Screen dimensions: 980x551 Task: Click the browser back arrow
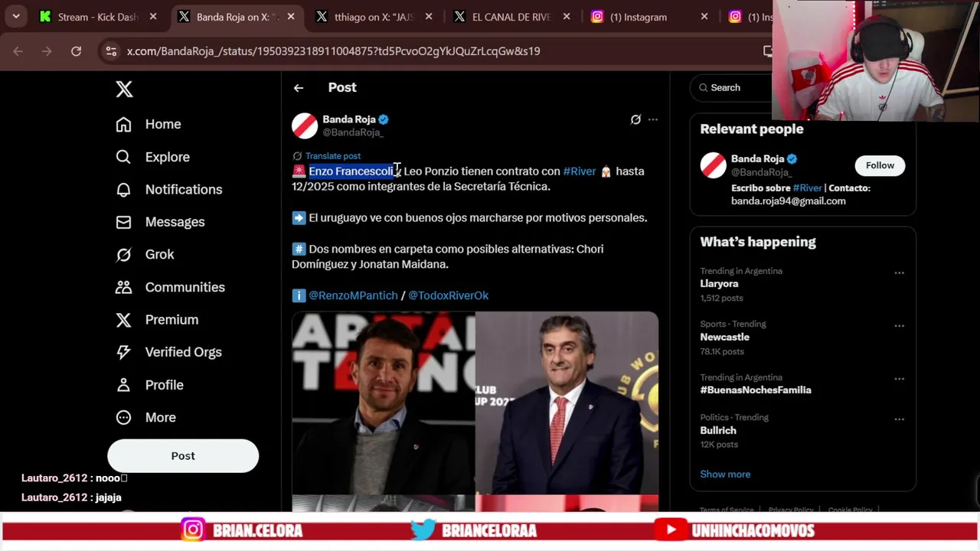click(x=18, y=51)
